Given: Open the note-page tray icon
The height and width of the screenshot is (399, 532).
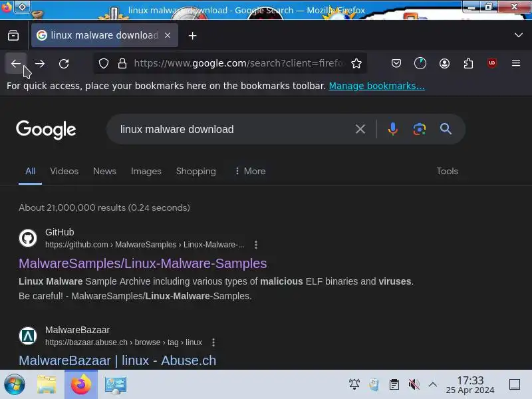Looking at the screenshot, I should (374, 384).
